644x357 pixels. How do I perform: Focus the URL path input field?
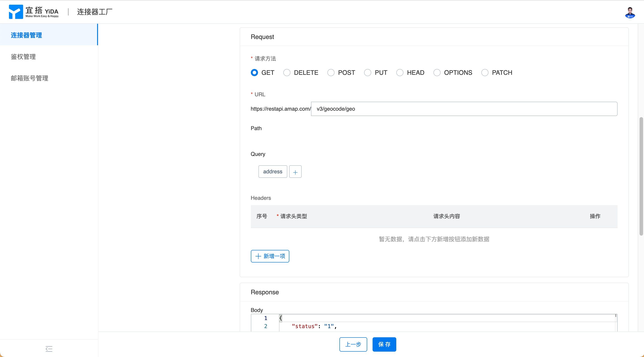click(464, 109)
